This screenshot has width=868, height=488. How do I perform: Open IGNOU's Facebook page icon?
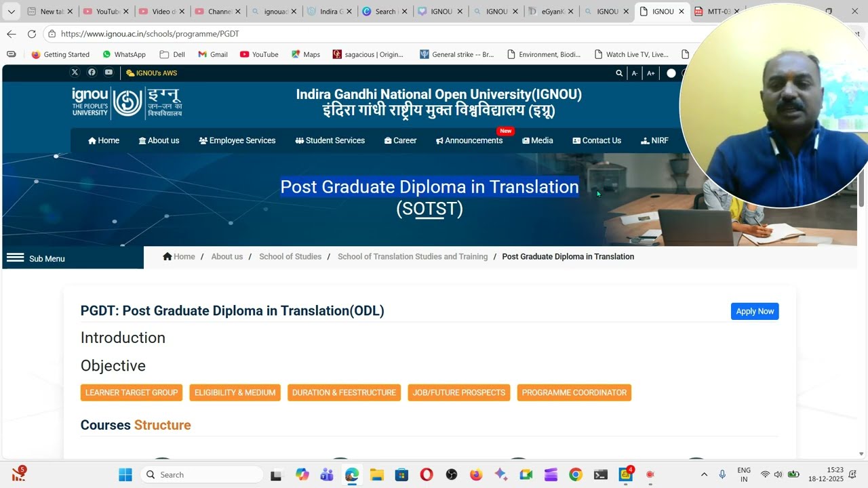point(92,73)
